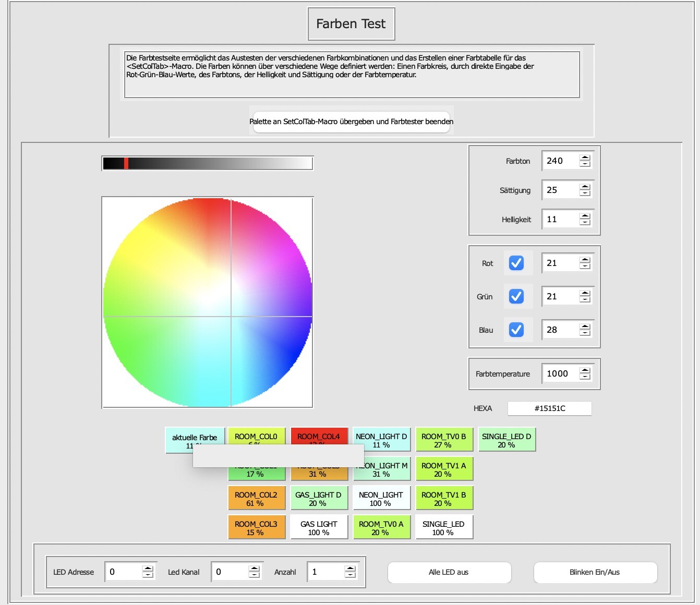Decrease Farbtemperature with the down arrow
700x605 pixels.
pos(585,377)
